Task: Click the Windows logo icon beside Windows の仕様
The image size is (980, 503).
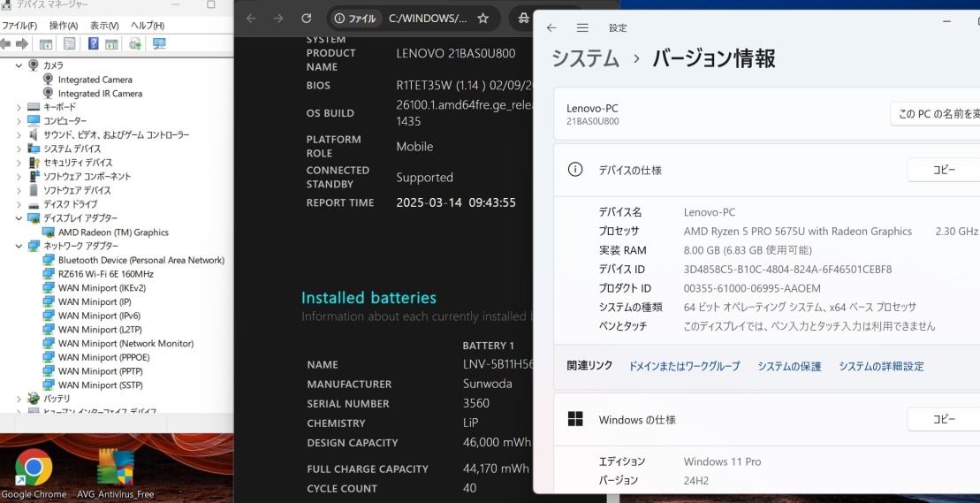Action: point(575,419)
